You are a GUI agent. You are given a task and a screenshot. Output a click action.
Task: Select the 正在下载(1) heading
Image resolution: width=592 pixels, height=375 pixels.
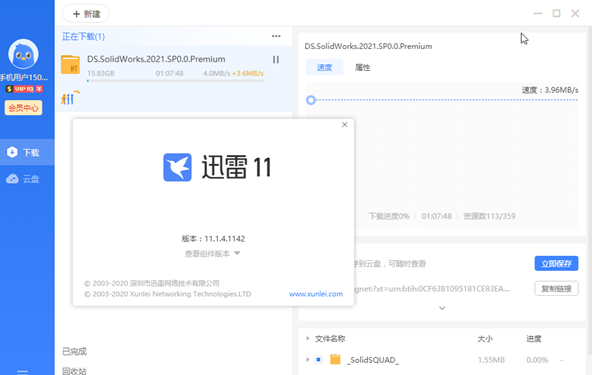pos(83,37)
